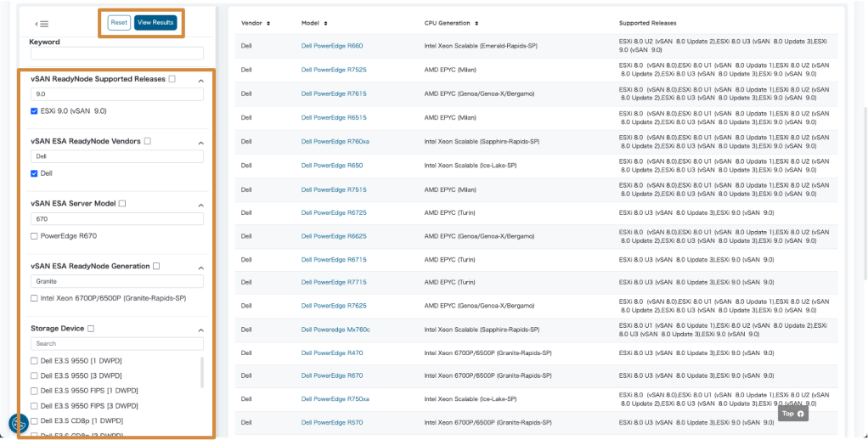
Task: Sort table by Vendor column arrows
Action: tap(268, 23)
